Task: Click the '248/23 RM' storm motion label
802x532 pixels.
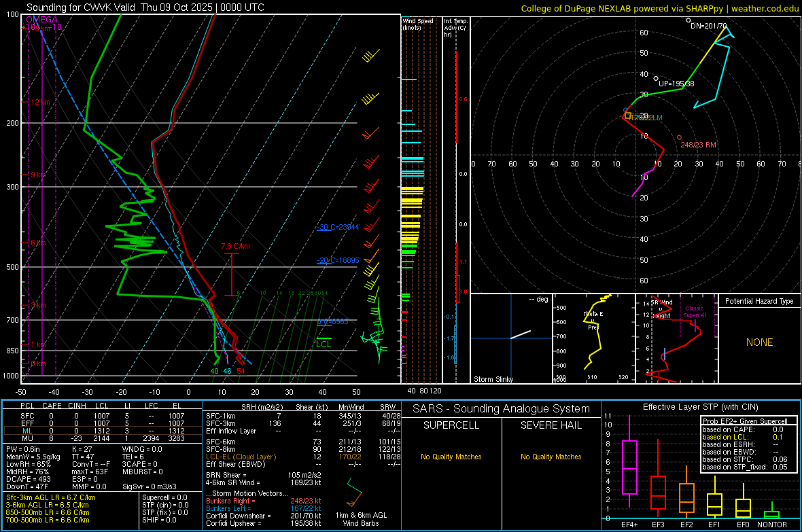Action: [x=698, y=145]
